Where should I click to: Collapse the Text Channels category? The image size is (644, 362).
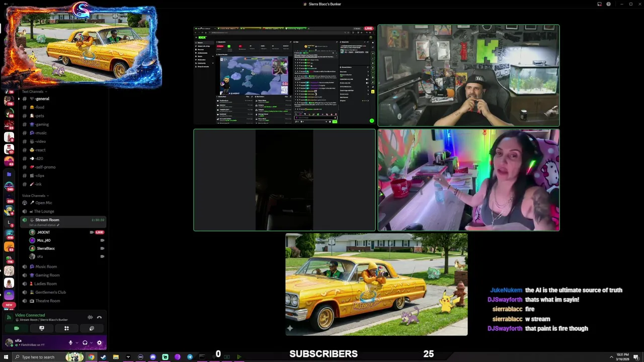pyautogui.click(x=34, y=92)
